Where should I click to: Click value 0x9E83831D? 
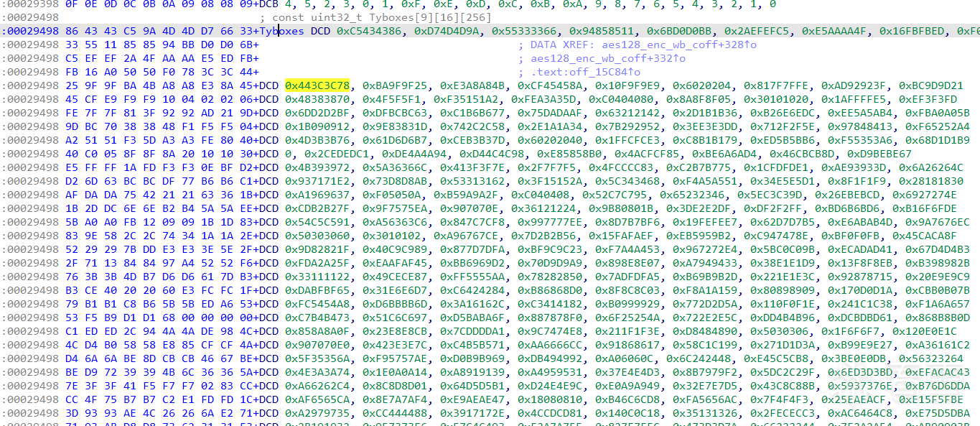point(395,127)
